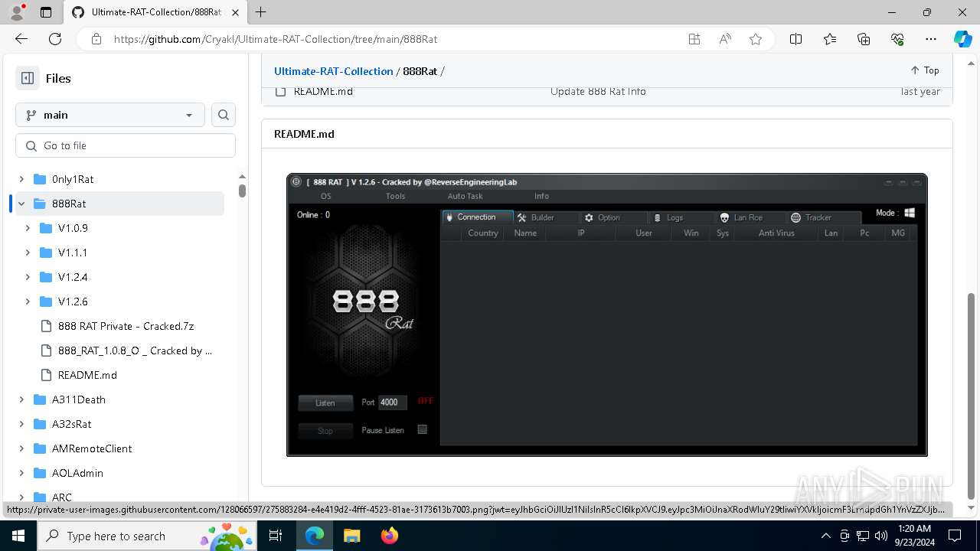Open split screen icon
The height and width of the screenshot is (551, 980).
pos(795,39)
